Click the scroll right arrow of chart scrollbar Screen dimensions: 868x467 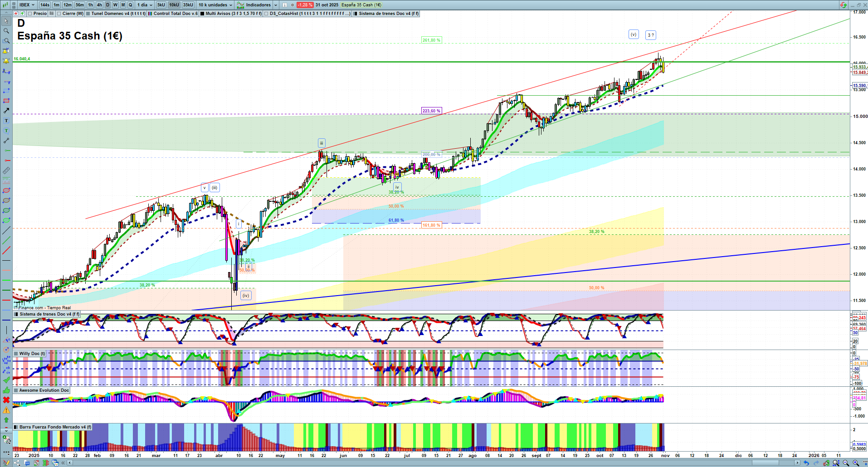tap(797, 463)
